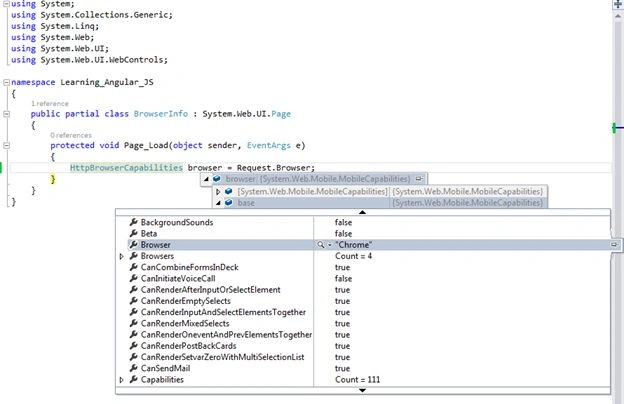Click the wrench icon beside CanRenderMixedSelects
Viewport: 624px width, 404px height.
134,323
